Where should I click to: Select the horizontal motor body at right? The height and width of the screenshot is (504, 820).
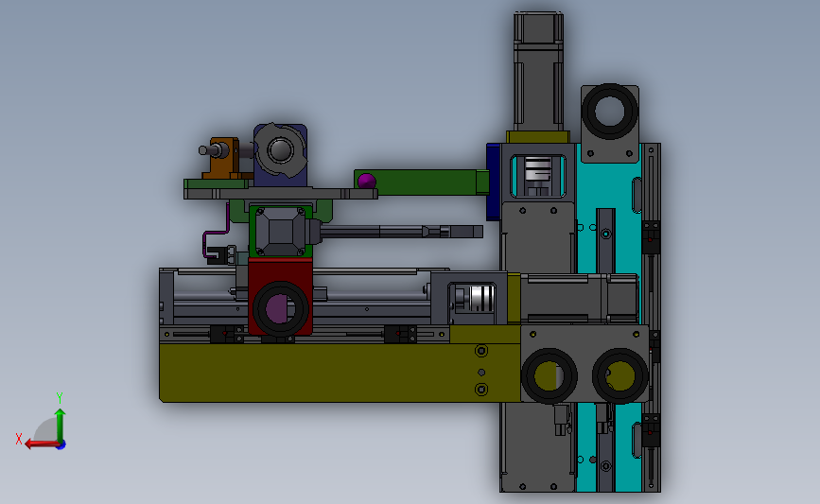(580, 298)
